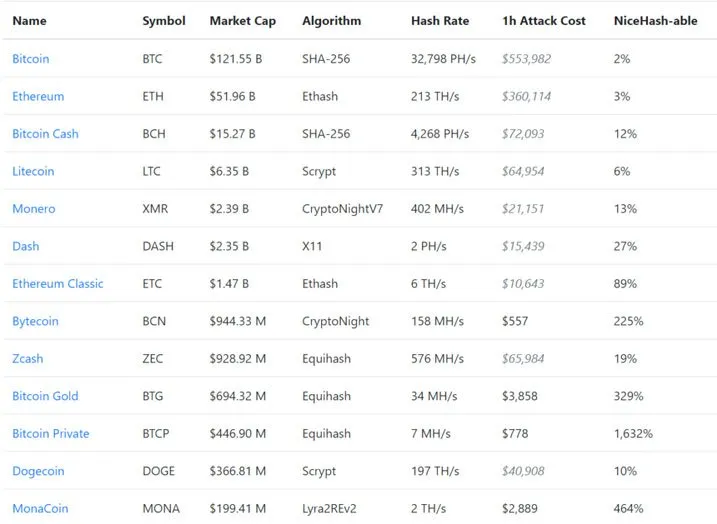Select the Dogecoin link
717x524 pixels.
pyautogui.click(x=38, y=471)
